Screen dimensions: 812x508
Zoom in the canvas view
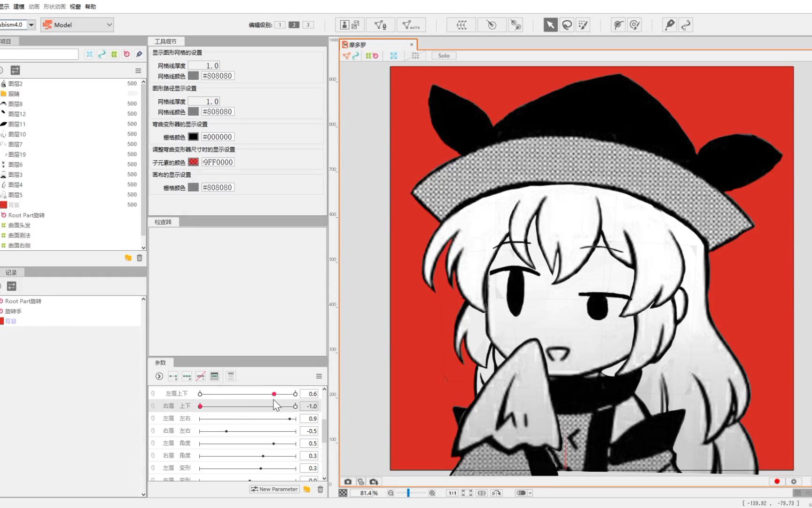click(x=432, y=493)
